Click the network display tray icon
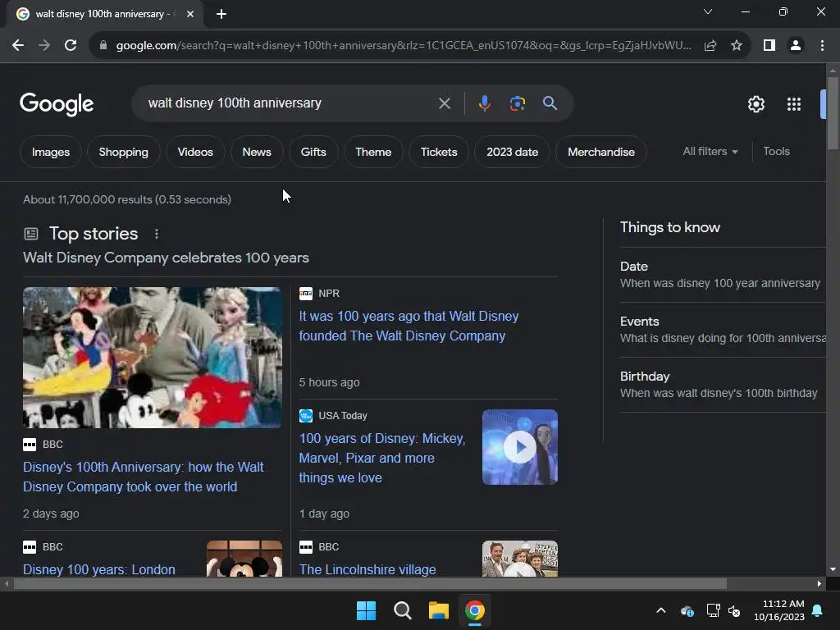The width and height of the screenshot is (840, 630). point(713,610)
